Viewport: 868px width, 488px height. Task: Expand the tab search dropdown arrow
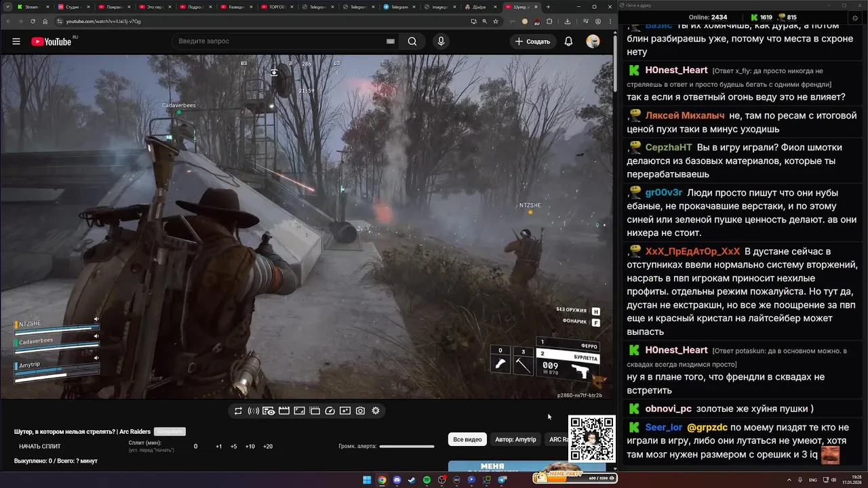coord(7,7)
